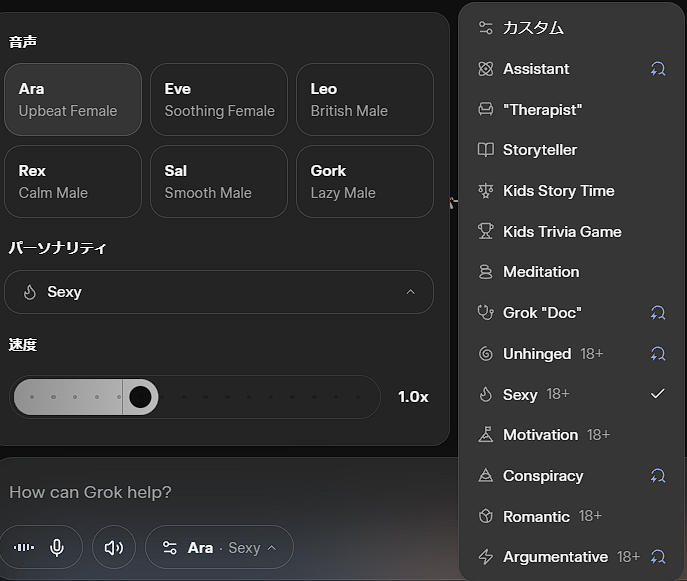Choose the Meditation personality
Image resolution: width=687 pixels, height=581 pixels.
pyautogui.click(x=540, y=272)
